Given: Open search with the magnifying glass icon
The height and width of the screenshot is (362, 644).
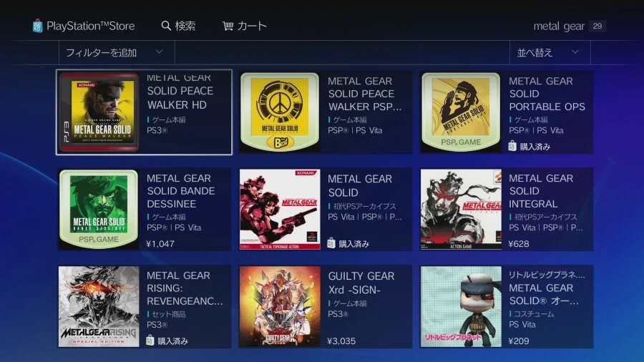Looking at the screenshot, I should (x=166, y=26).
